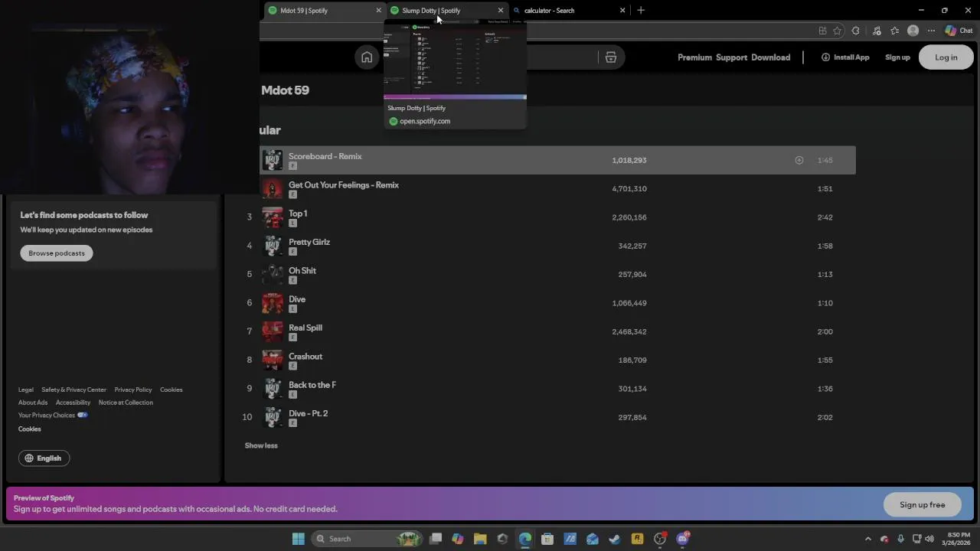980x551 pixels.
Task: Go to Spotify Home icon
Action: tap(367, 57)
